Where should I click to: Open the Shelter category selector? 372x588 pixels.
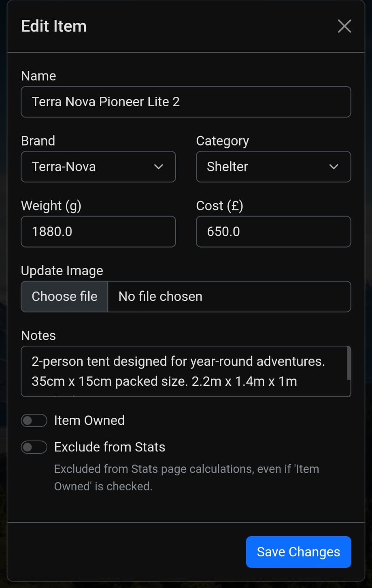[x=273, y=167]
